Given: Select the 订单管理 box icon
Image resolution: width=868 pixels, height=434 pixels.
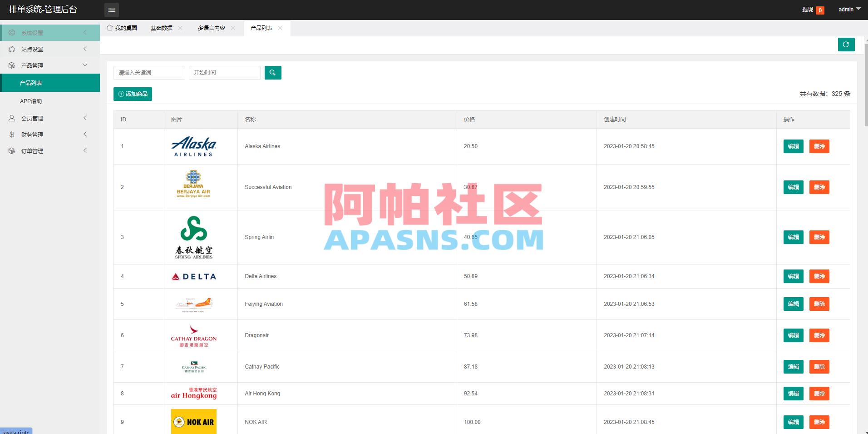Looking at the screenshot, I should 12,150.
